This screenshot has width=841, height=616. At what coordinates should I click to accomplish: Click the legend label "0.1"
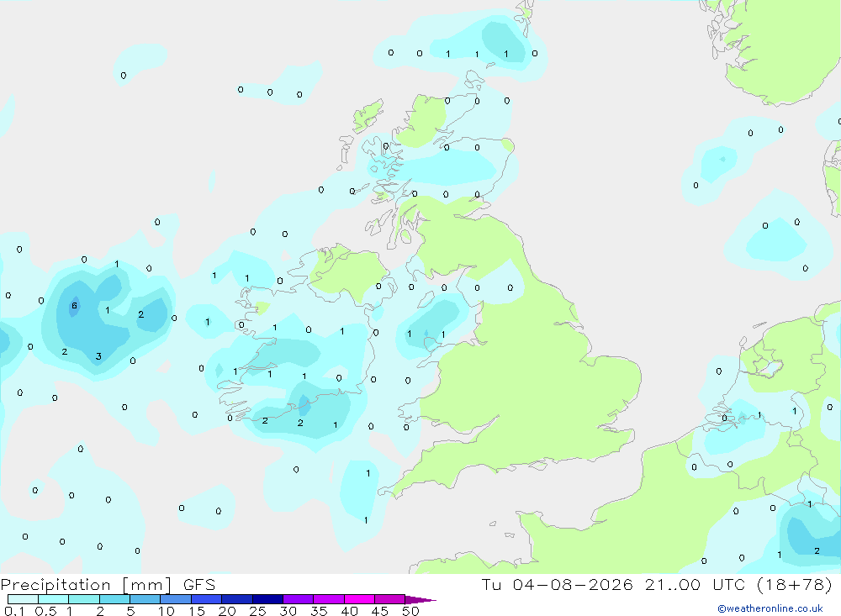pyautogui.click(x=14, y=611)
